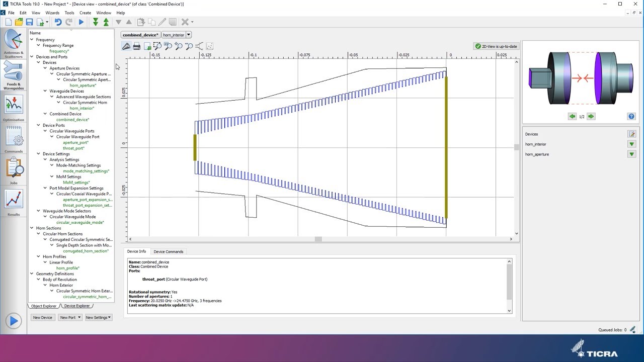Open horn_aperture green arrow dropdown

click(631, 154)
